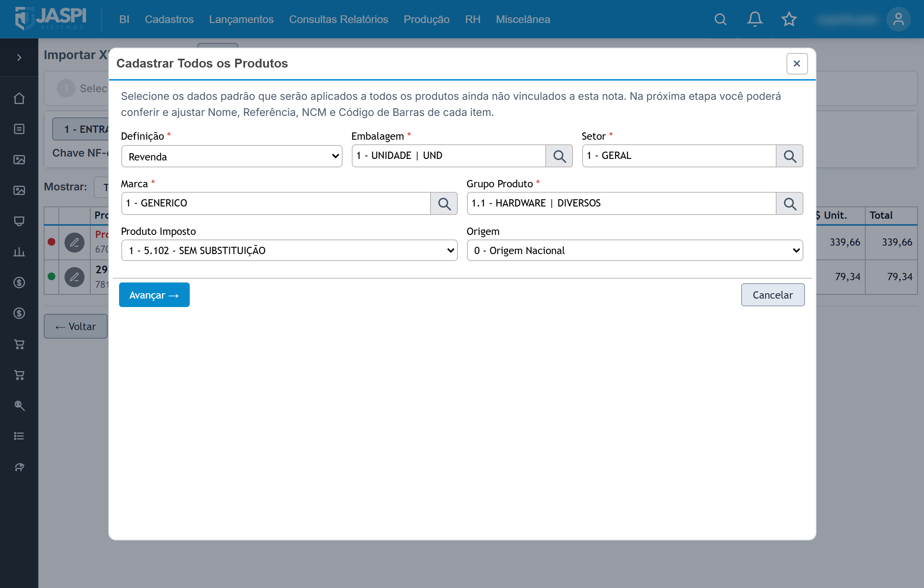Open magnifier search icon in sidebar
Viewport: 924px width, 588px height.
pyautogui.click(x=19, y=406)
